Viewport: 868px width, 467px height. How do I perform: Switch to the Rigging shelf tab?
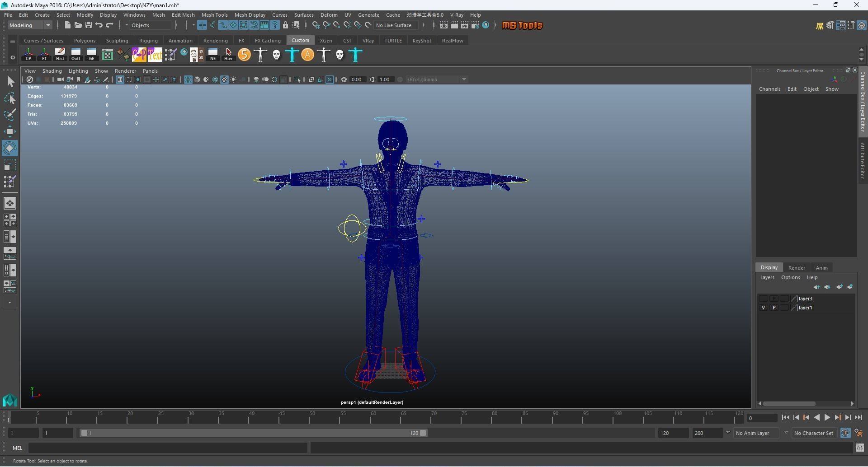point(148,41)
